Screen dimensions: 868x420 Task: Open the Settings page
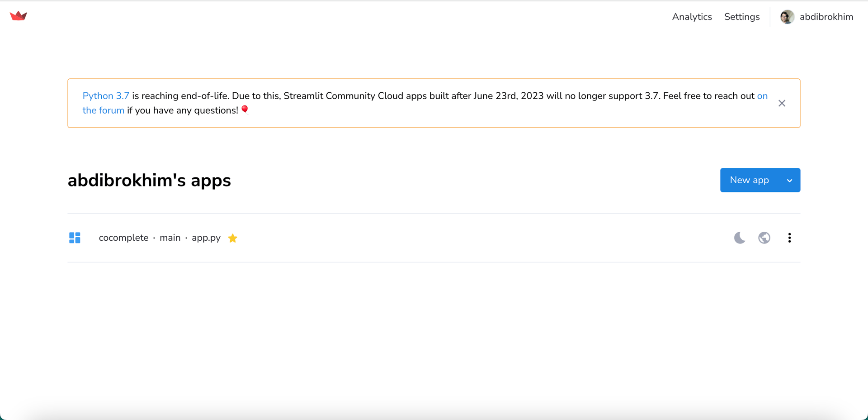point(741,17)
